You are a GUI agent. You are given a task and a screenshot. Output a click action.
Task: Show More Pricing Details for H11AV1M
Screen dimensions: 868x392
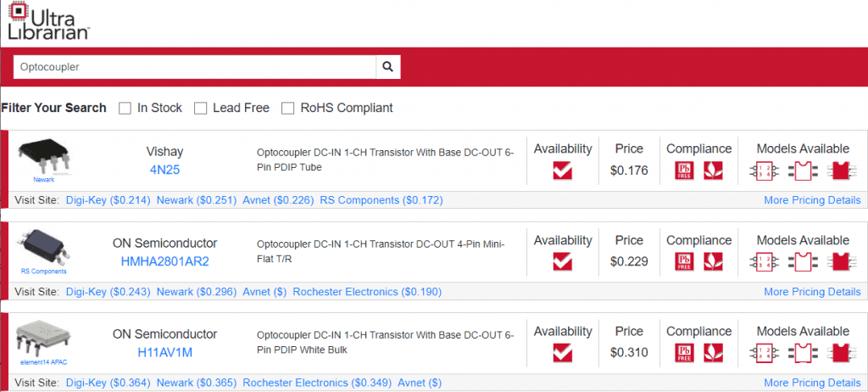812,384
